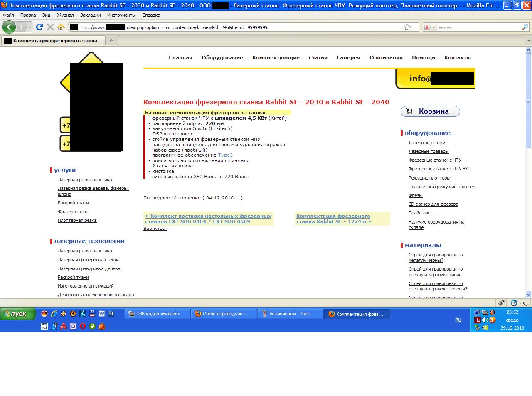Open Фрезерные станки с ЧПУ EXT link
The height and width of the screenshot is (396, 532).
click(439, 169)
